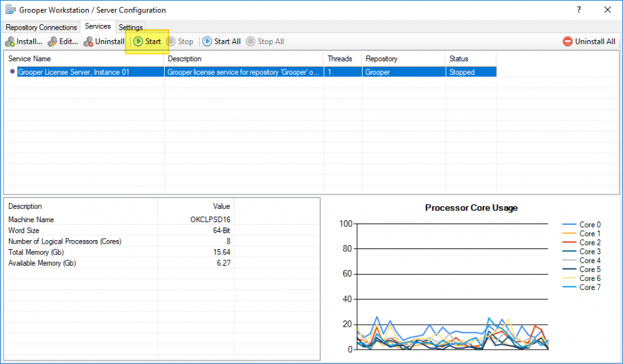Start the selected service

147,42
